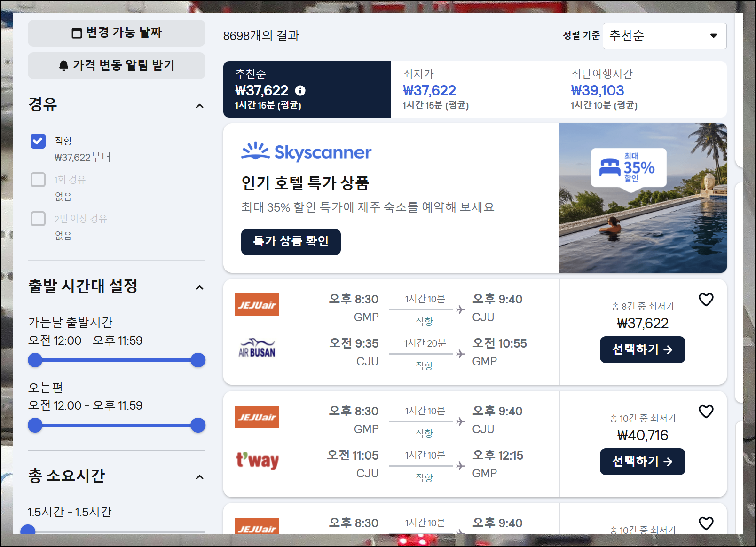756x547 pixels.
Task: Click the calendar icon on 변경 가능 날짜
Action: [77, 33]
